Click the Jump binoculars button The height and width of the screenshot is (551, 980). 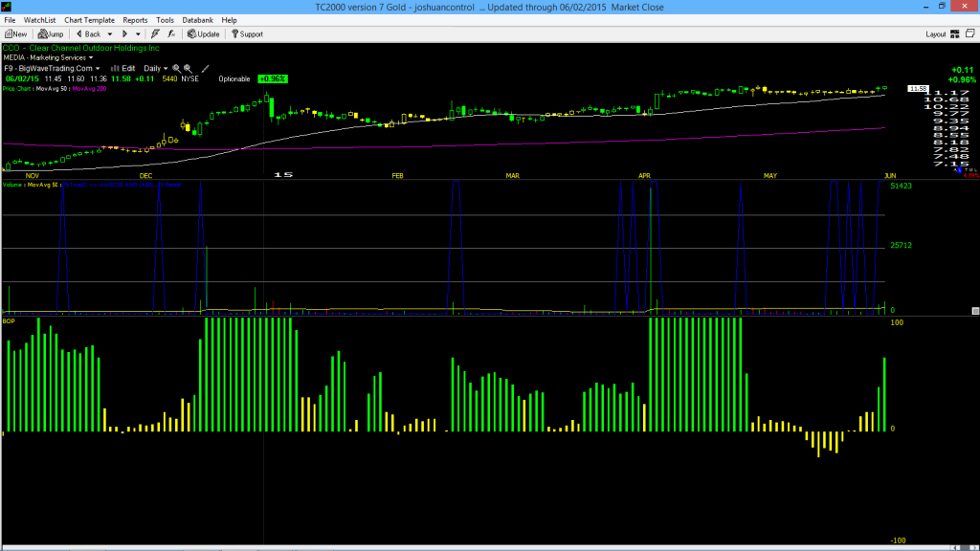[51, 34]
